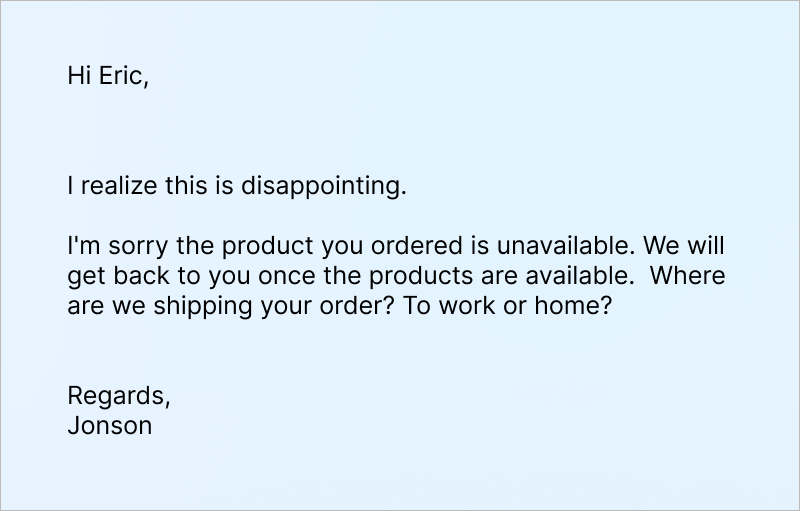Click the word "realize"
800x511 pixels.
113,187
